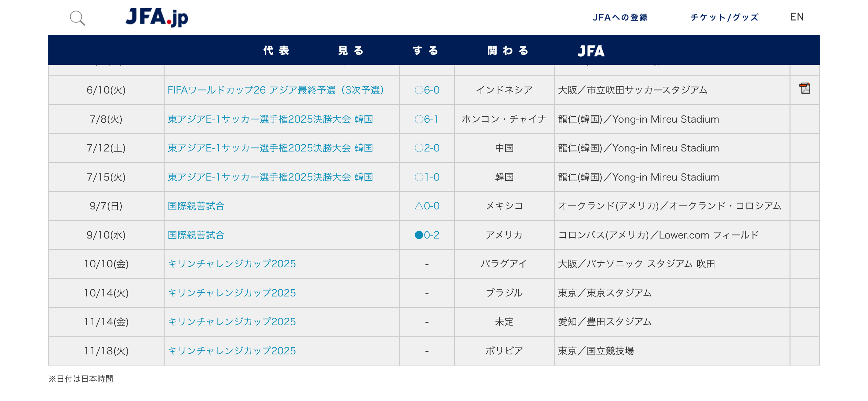Open the 見る navigation menu
Image resolution: width=868 pixels, height=401 pixels.
[351, 51]
